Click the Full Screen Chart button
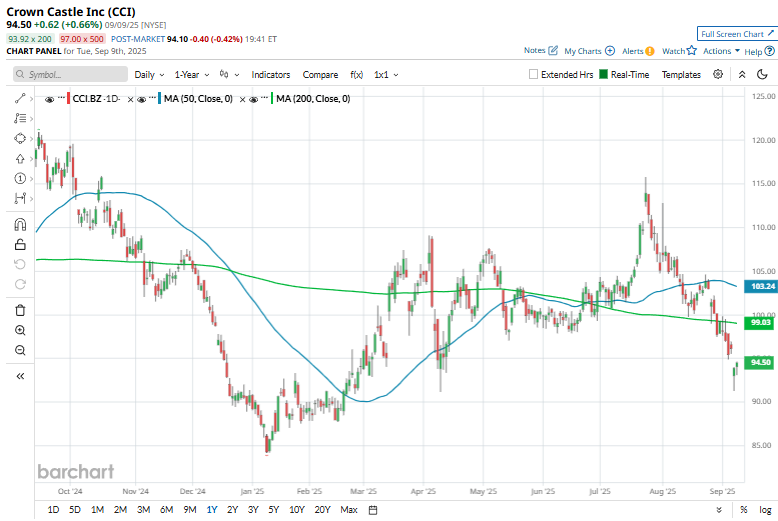 tap(737, 34)
